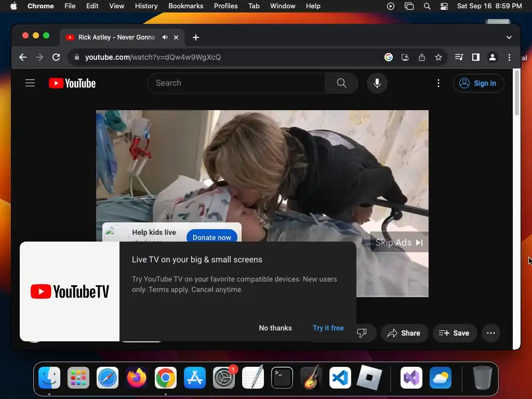Open a new tab with plus button
Screen dimensions: 532x399
[x=196, y=37]
